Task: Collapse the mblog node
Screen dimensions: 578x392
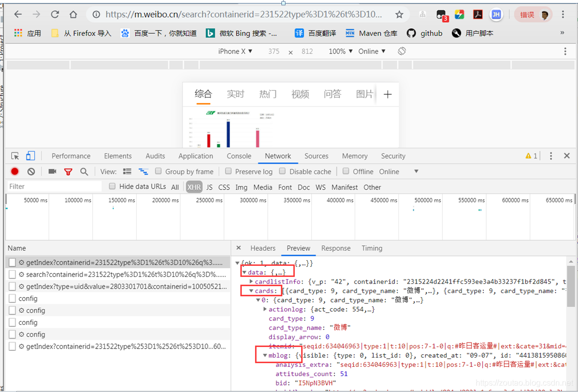Action: [265, 356]
